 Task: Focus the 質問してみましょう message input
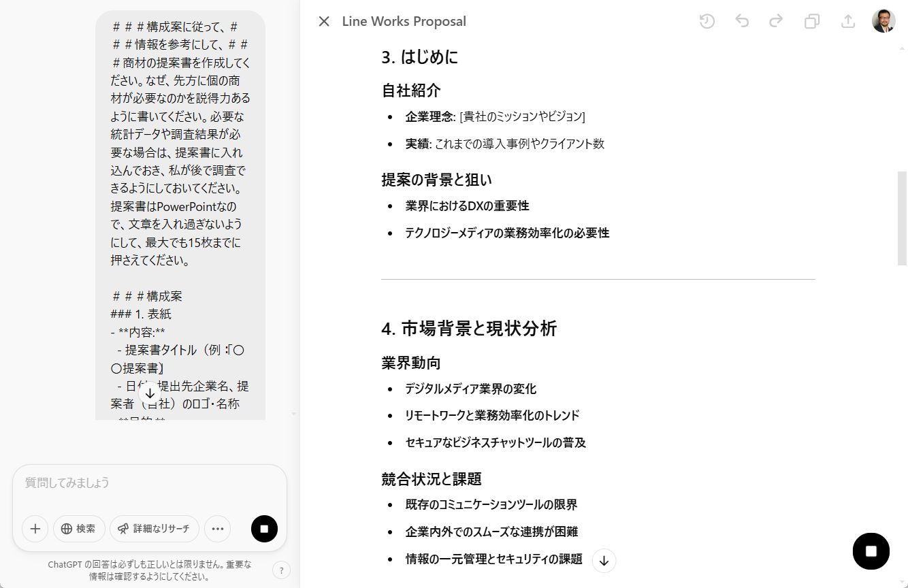[x=150, y=483]
